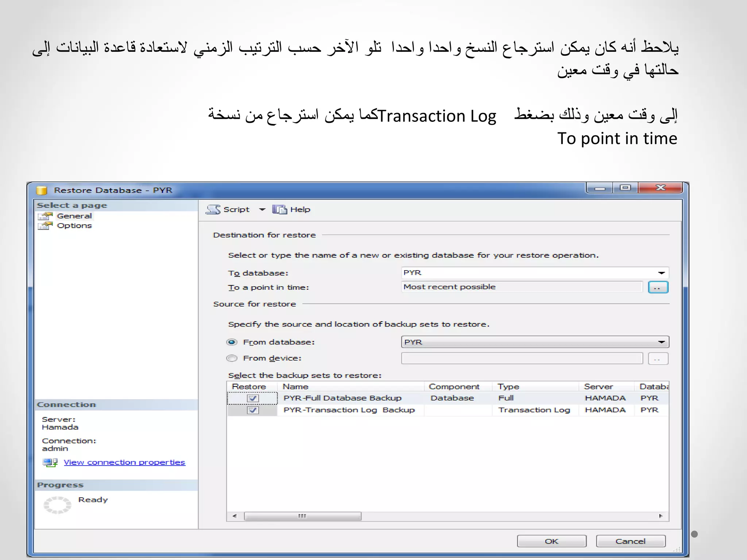Click the Help toolbar label
This screenshot has height=560, width=747.
coord(300,210)
